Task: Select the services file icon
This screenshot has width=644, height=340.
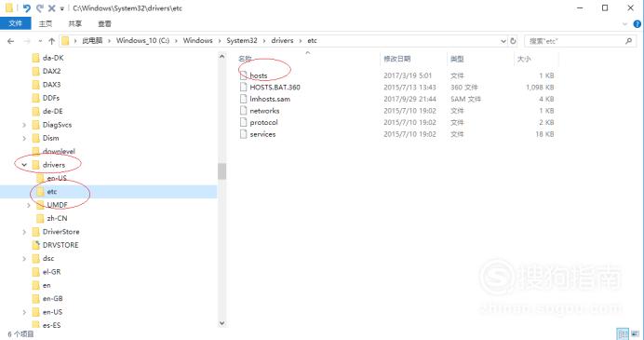Action: tap(244, 134)
